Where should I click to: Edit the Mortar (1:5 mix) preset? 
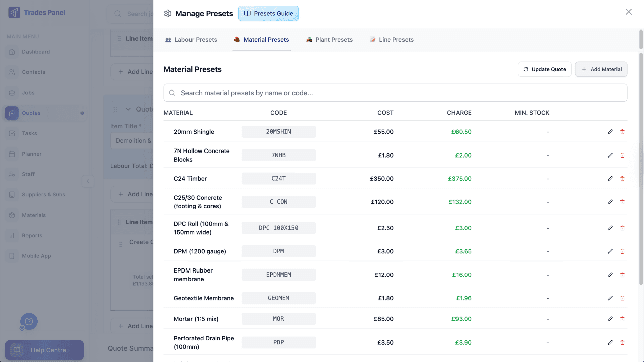click(x=609, y=319)
